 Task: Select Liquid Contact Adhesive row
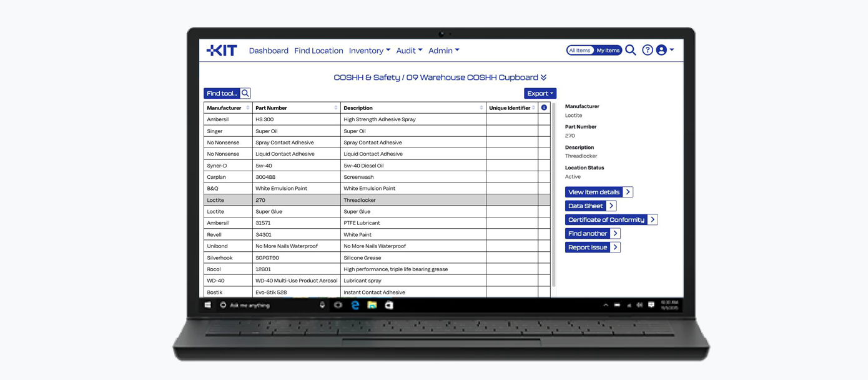(x=377, y=154)
